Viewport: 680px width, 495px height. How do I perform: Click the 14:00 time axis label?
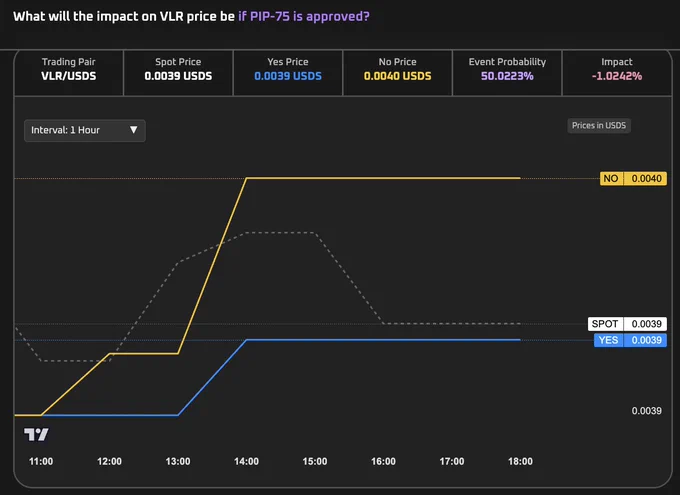tap(246, 461)
